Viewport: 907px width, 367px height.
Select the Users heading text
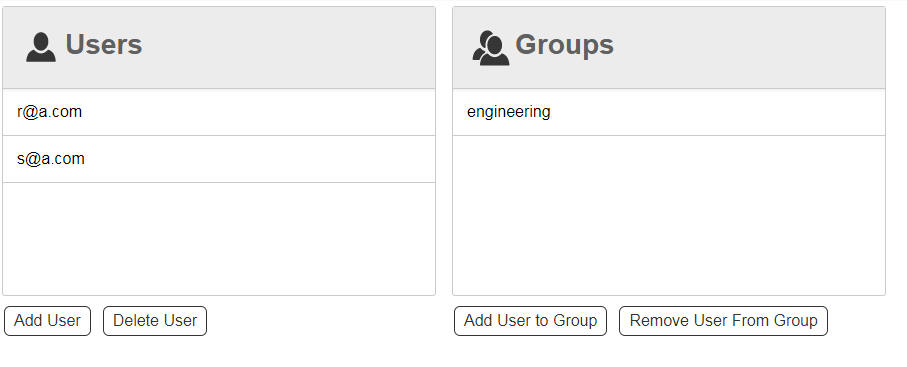104,45
